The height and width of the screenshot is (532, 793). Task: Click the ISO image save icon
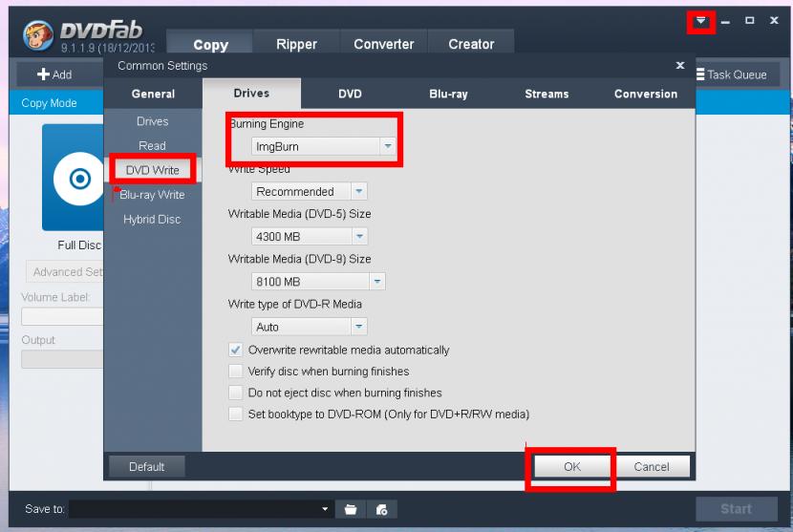pos(382,509)
